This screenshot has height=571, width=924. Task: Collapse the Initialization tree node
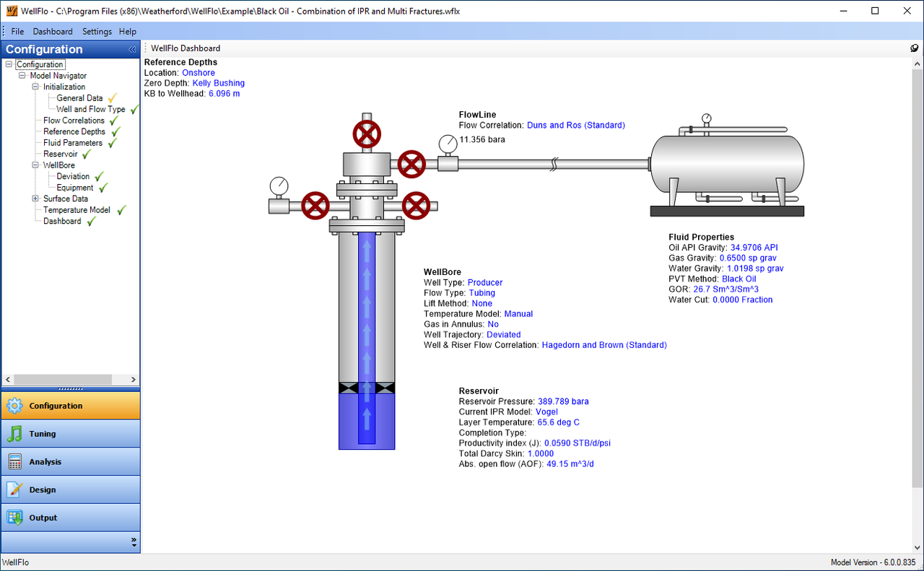click(35, 87)
